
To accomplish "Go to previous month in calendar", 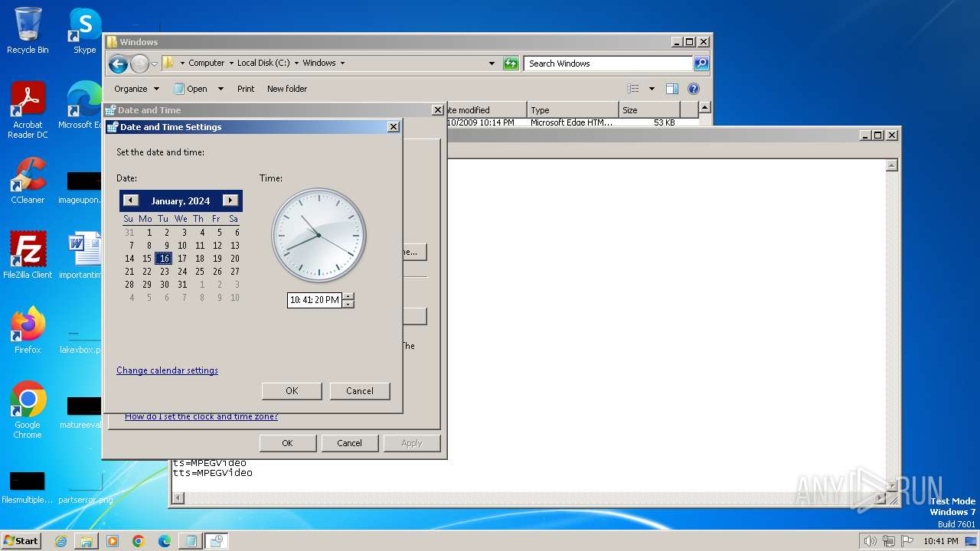I will coord(131,201).
